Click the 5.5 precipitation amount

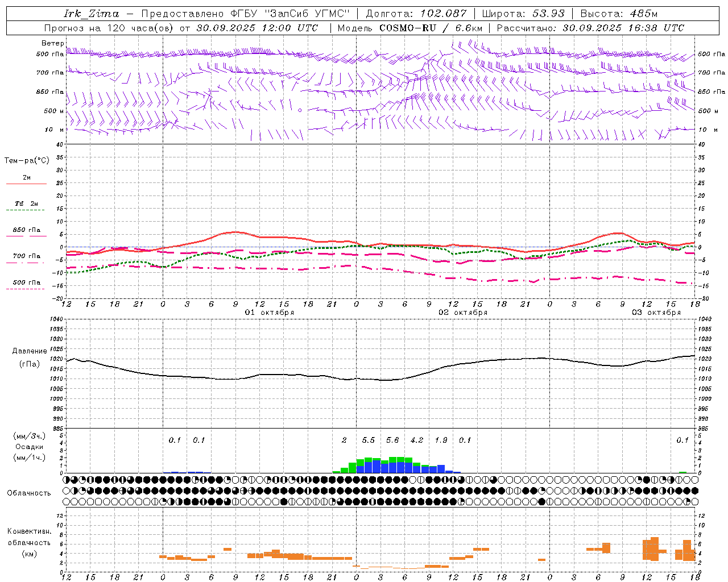pos(369,440)
